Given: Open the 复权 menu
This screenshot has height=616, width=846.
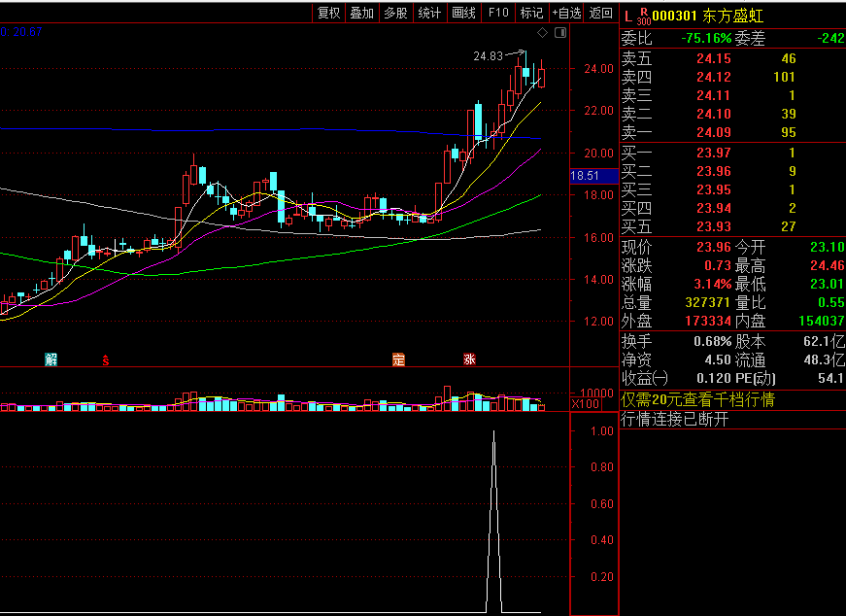Looking at the screenshot, I should click(x=328, y=13).
